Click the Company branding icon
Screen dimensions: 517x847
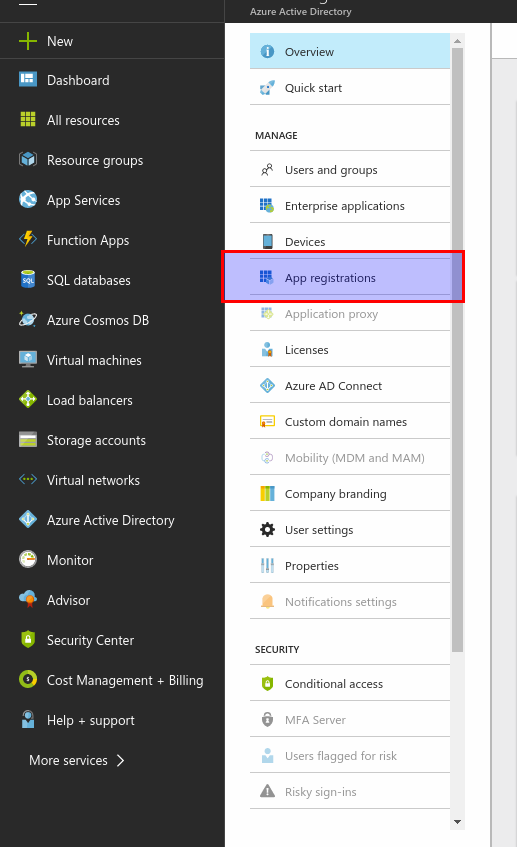point(267,493)
